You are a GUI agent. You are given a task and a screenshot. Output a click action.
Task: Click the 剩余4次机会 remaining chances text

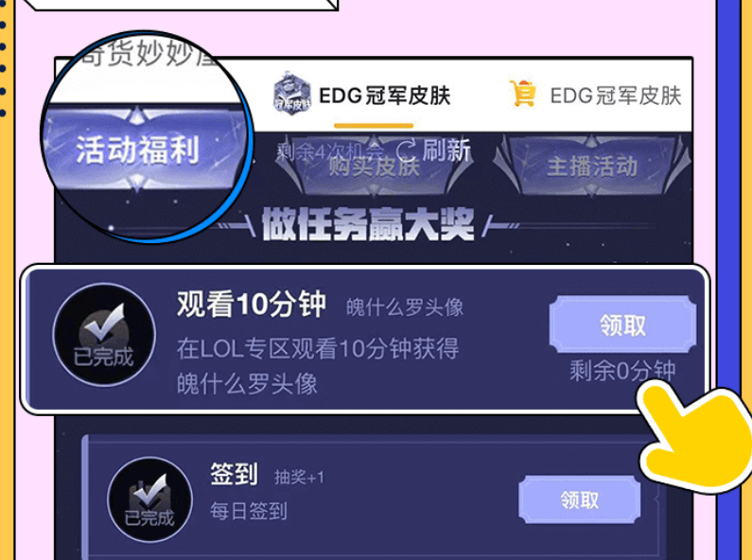click(x=329, y=152)
